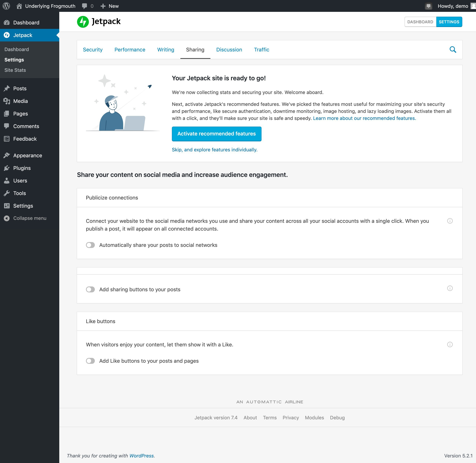
Task: Enable Like buttons on posts and pages
Action: (x=90, y=361)
